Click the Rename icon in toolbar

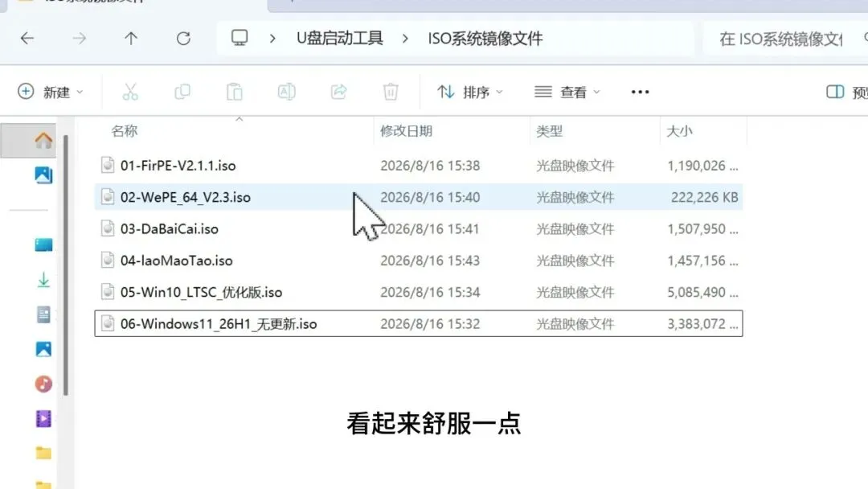(x=286, y=92)
